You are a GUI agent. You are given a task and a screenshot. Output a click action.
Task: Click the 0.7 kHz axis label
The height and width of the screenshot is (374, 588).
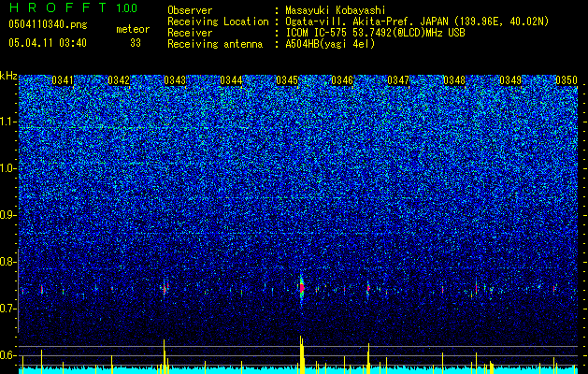click(x=7, y=309)
